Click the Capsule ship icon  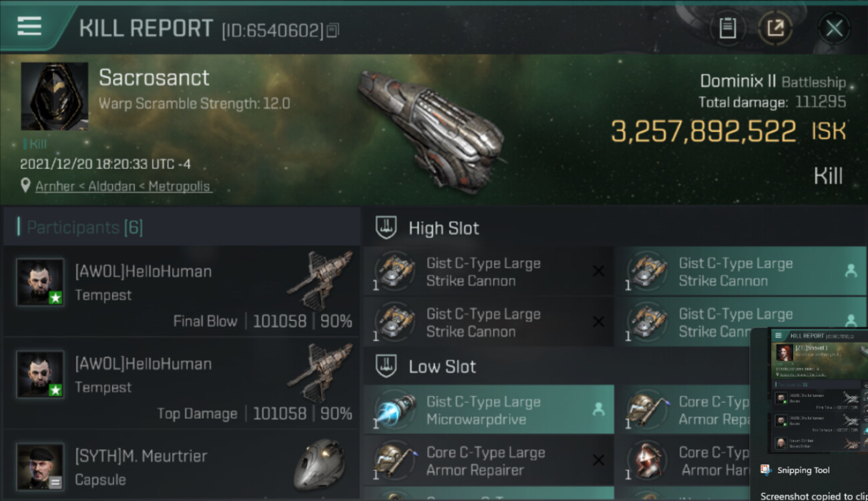coord(319,464)
